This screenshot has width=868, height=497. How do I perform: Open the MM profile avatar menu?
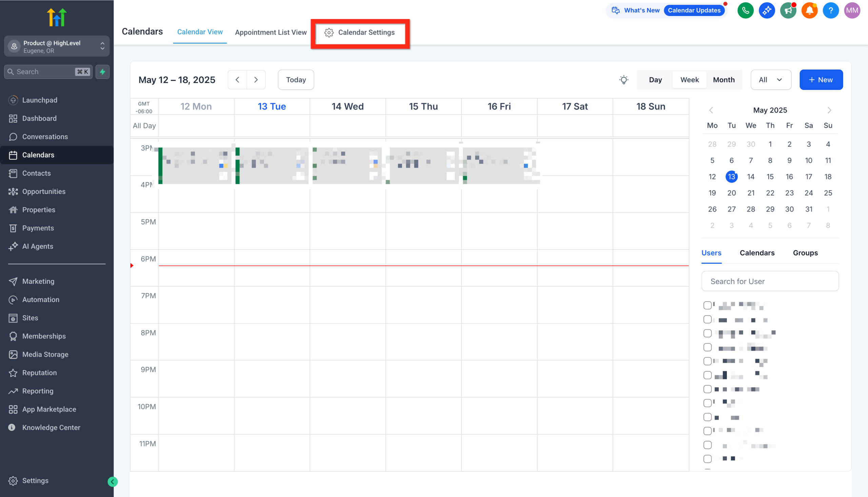point(852,10)
